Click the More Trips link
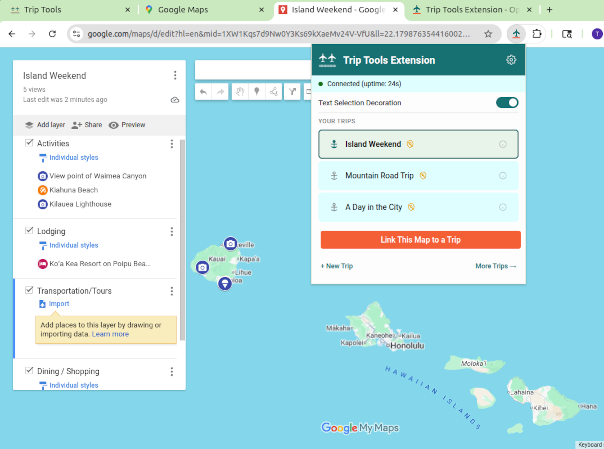Screen dimensions: 604x449 (x=496, y=266)
